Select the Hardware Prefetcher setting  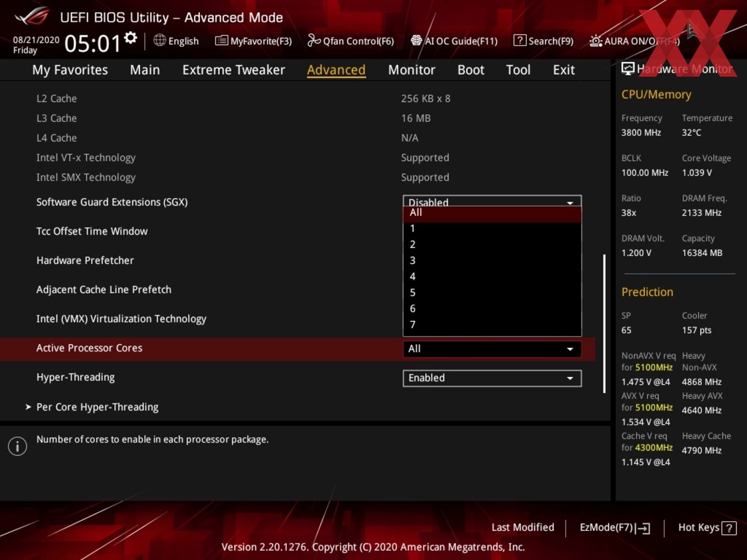coord(85,260)
